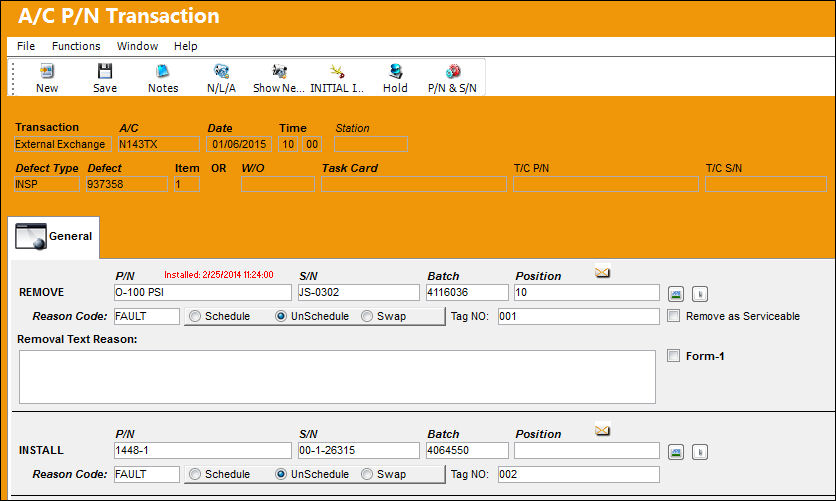
Task: Click the empty T/C S/N field
Action: tap(766, 184)
